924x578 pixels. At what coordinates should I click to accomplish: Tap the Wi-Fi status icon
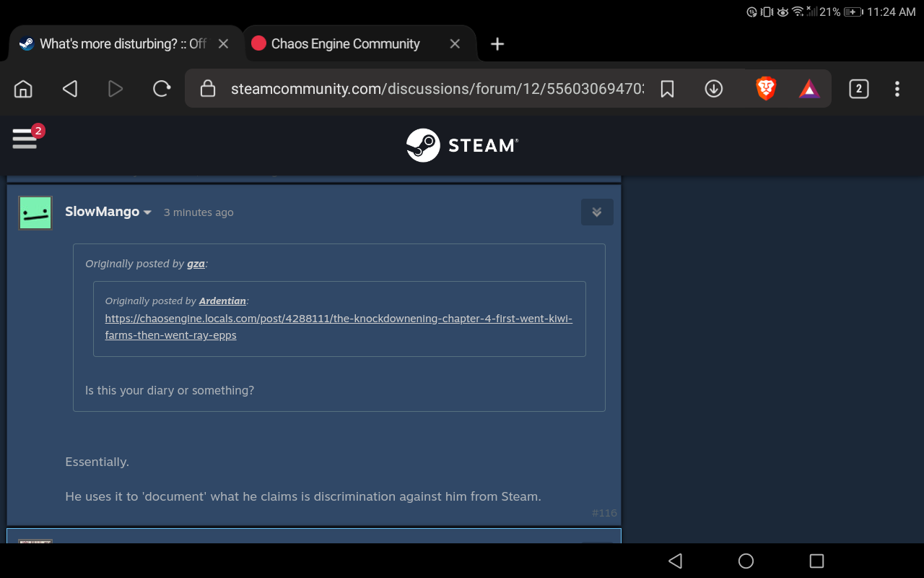(798, 12)
